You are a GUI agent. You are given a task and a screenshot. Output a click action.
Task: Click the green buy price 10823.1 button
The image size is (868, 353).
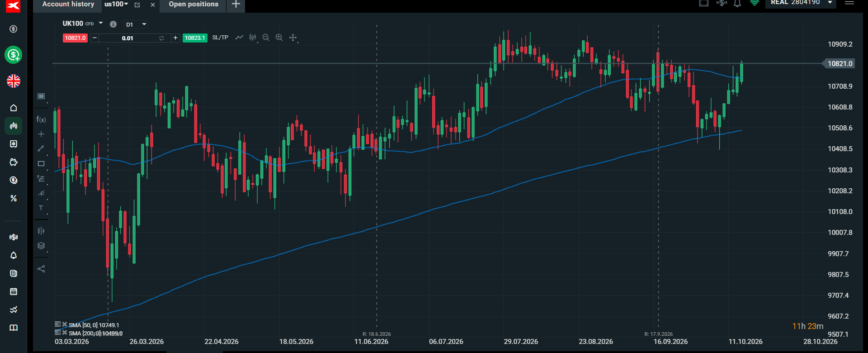tap(195, 38)
